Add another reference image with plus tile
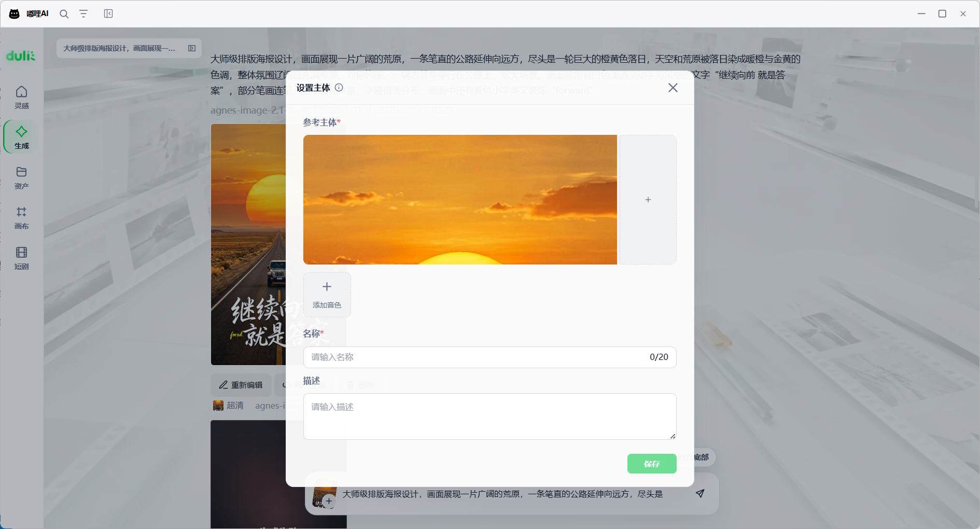 coord(648,200)
